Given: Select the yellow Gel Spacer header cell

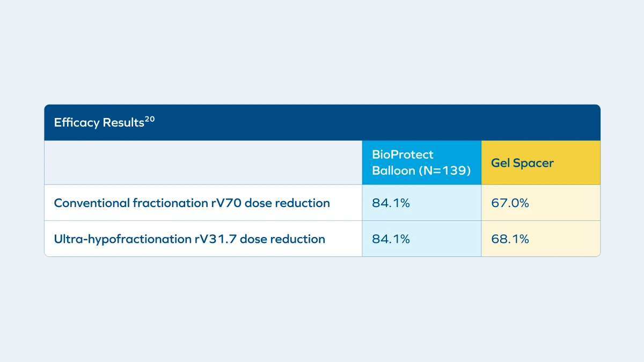Looking at the screenshot, I should [540, 162].
